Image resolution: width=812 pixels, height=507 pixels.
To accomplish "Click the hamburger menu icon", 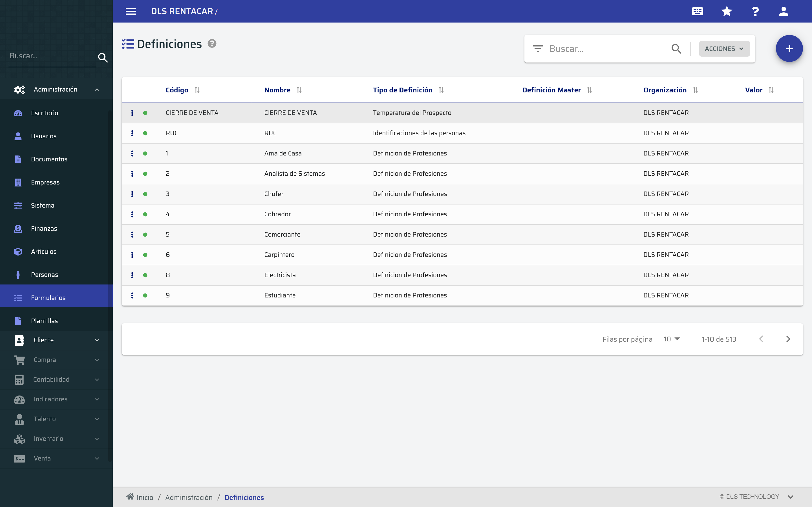I will pos(131,11).
